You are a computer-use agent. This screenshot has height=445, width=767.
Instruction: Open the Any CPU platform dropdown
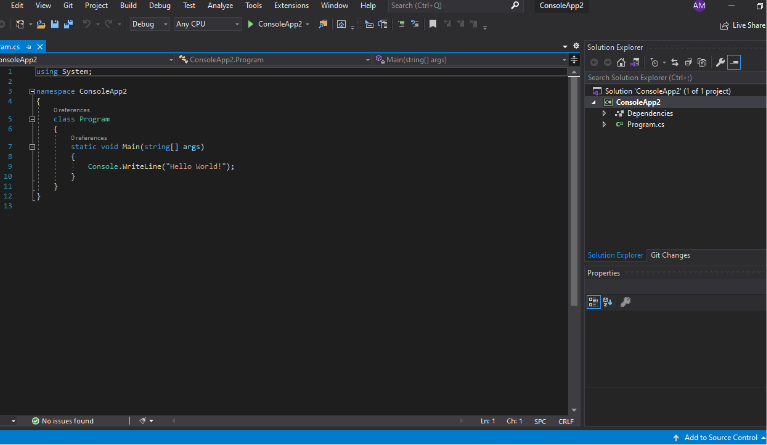pos(207,23)
